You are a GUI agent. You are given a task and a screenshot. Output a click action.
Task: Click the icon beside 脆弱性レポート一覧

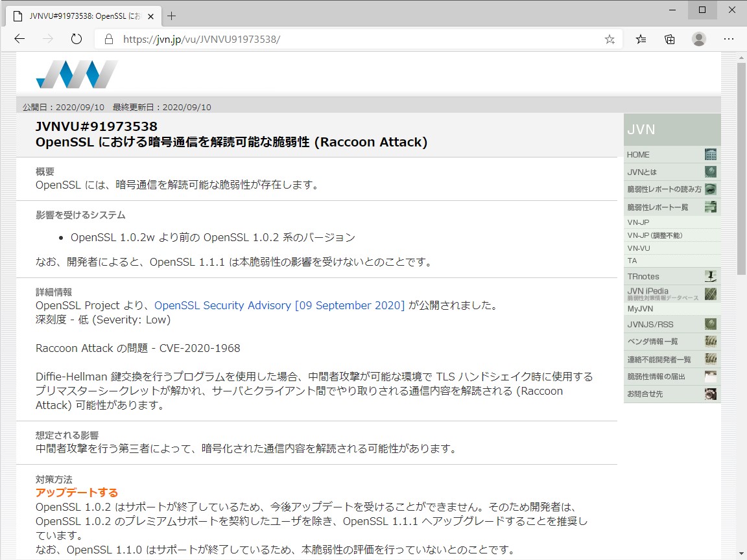point(710,207)
